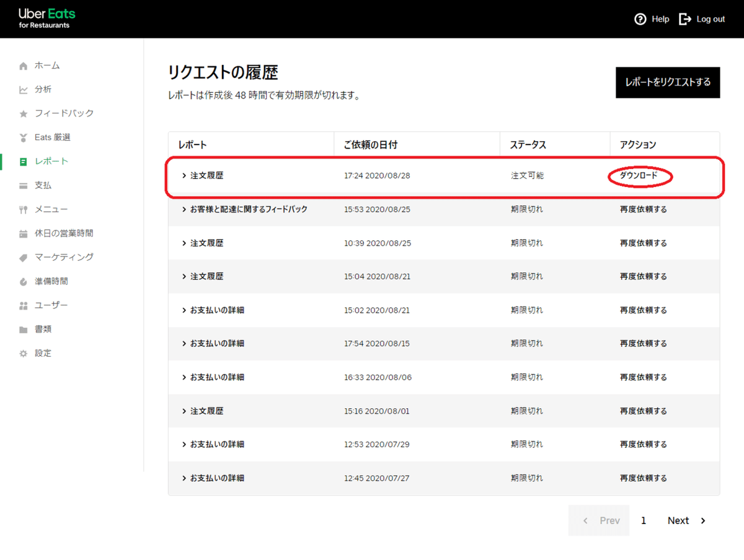
Task: Click the Eats 厳選 medal icon
Action: 24,138
